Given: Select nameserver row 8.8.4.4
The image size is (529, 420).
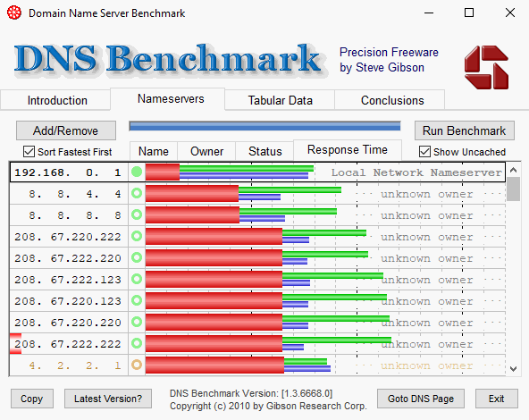Looking at the screenshot, I should tap(257, 193).
